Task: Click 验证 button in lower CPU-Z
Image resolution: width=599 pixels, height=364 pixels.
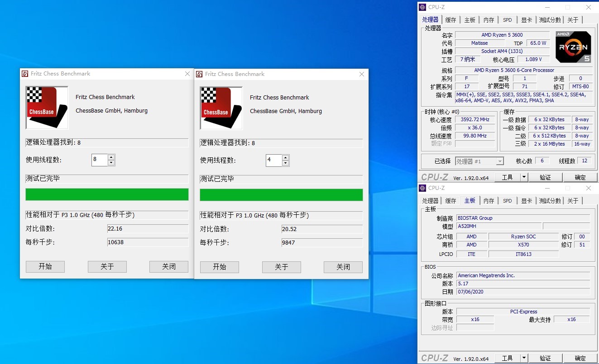Action: tap(546, 358)
